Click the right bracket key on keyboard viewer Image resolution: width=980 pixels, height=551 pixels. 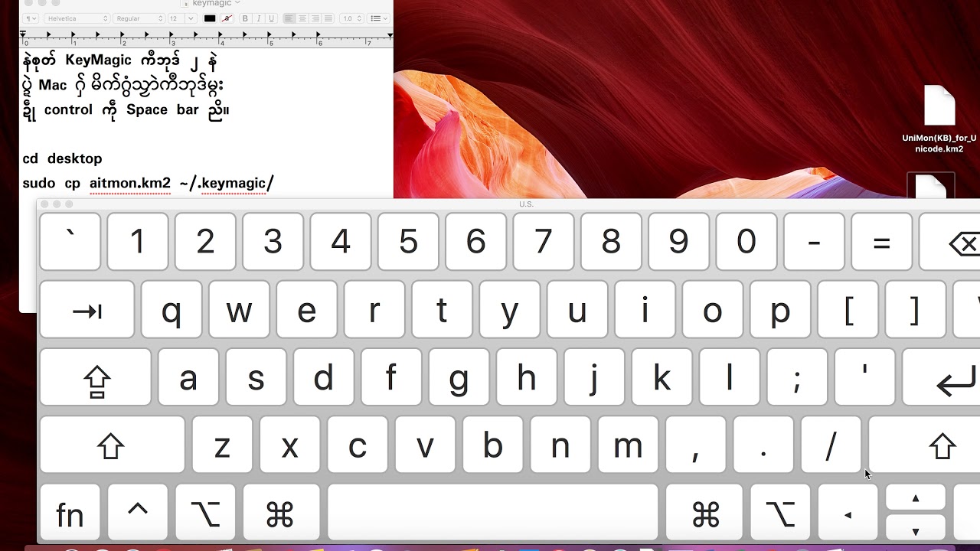pyautogui.click(x=916, y=310)
